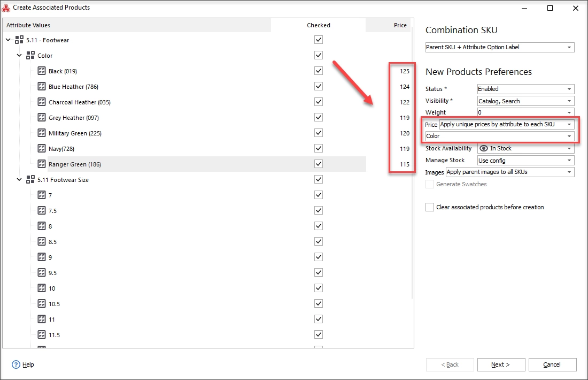Close the Create Associated Products window
This screenshot has width=588, height=380.
576,8
